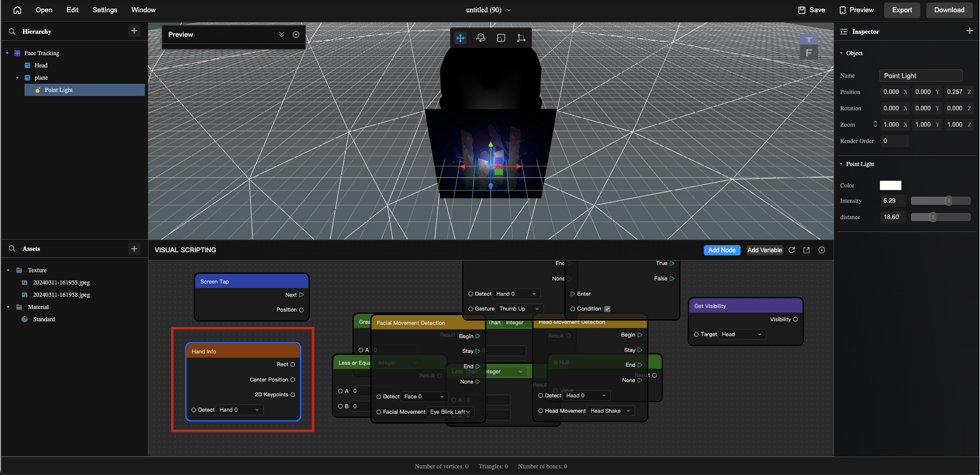
Task: Click the Preview button in top bar
Action: click(856, 10)
